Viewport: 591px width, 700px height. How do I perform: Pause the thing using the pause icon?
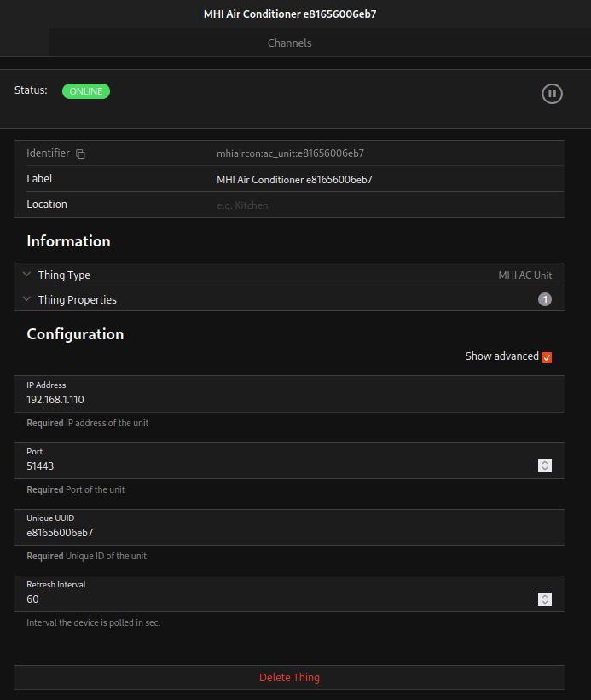552,94
